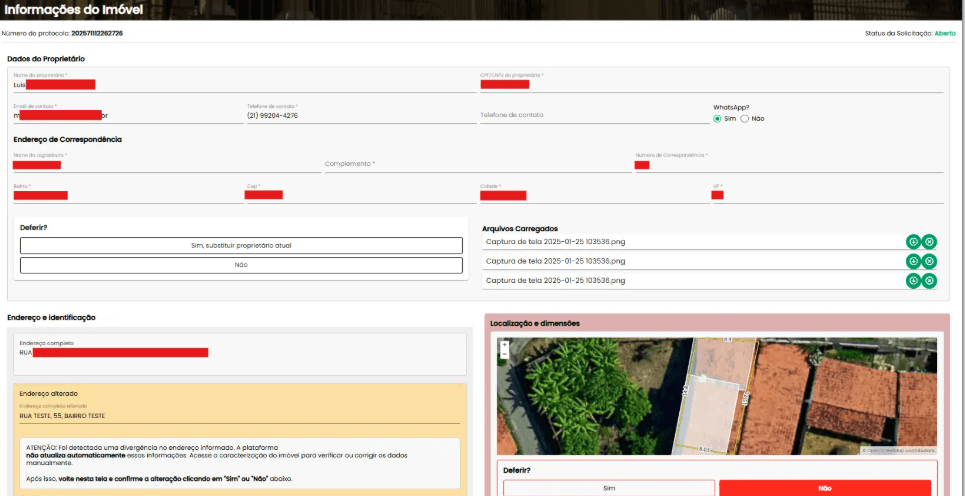Select Não for WhatsApp

[744, 118]
